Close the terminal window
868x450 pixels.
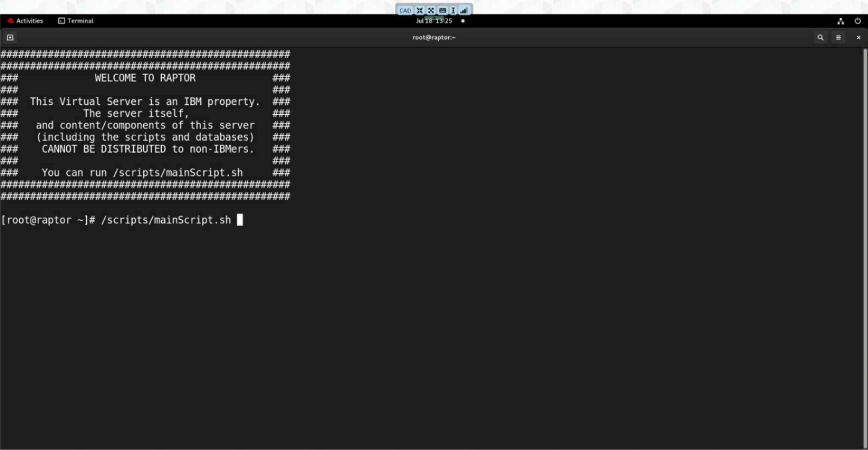(x=859, y=37)
